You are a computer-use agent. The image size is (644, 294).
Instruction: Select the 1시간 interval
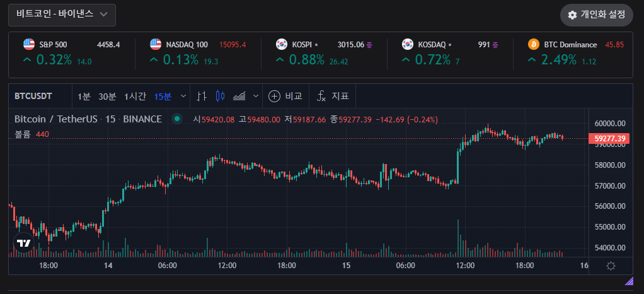[135, 97]
